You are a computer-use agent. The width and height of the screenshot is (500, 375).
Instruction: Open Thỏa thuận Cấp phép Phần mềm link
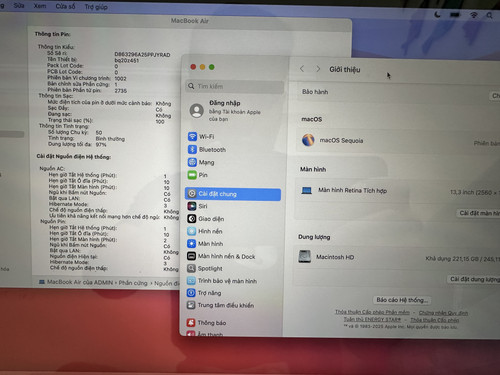coord(372,312)
